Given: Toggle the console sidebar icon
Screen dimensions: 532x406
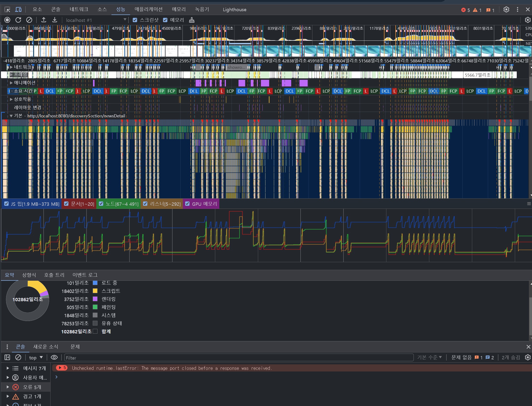Looking at the screenshot, I should [x=7, y=357].
